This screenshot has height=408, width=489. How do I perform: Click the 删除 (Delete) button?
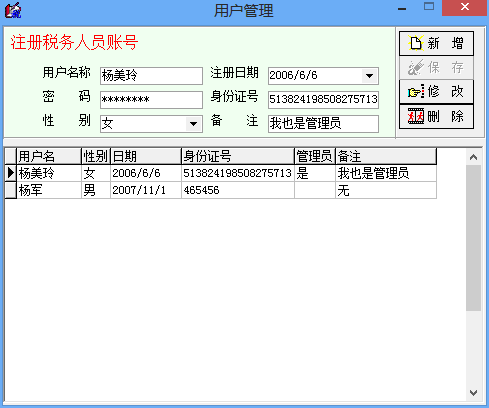[436, 116]
